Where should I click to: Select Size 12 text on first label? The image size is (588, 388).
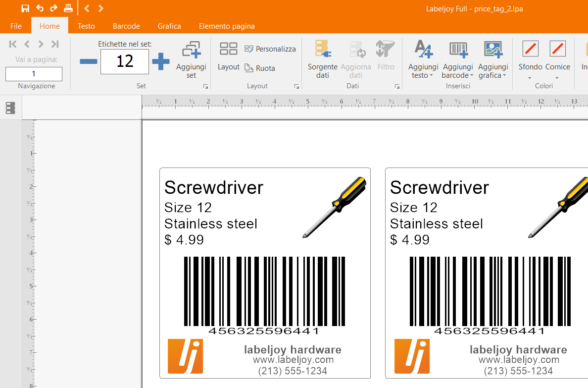tap(188, 208)
